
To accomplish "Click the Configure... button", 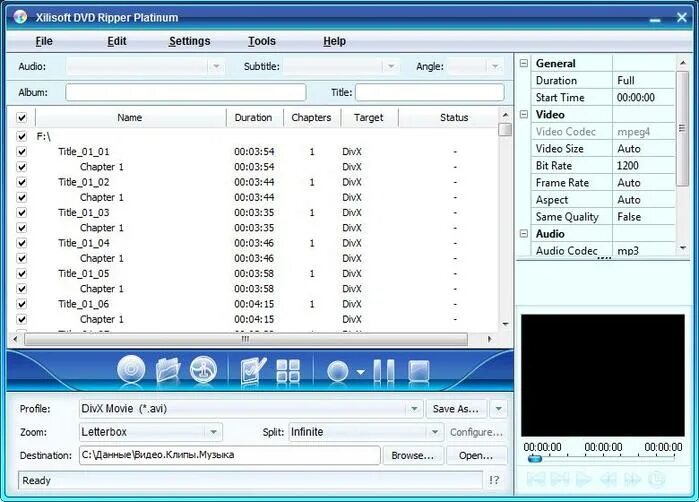I will tap(476, 432).
